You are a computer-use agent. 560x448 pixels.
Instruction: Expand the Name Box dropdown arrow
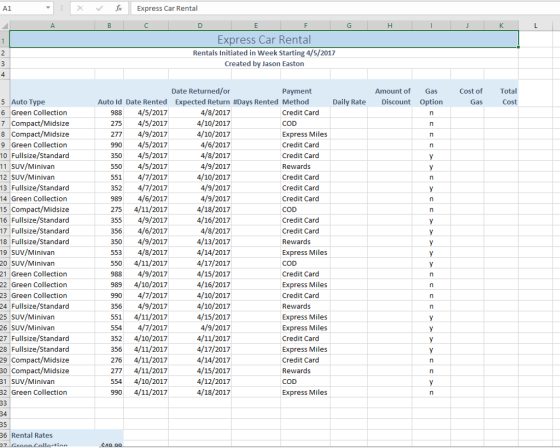tap(48, 8)
